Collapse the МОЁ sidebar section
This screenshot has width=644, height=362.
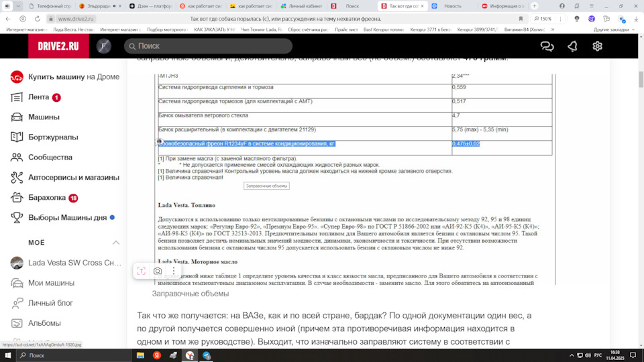115,242
